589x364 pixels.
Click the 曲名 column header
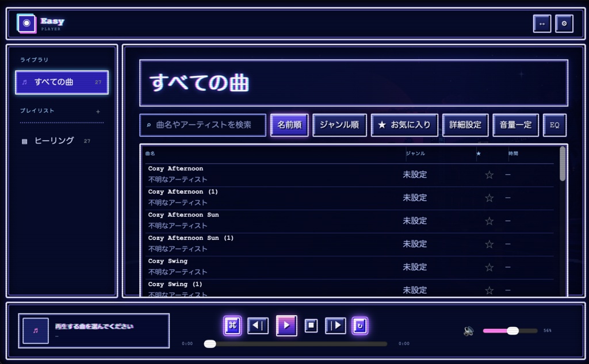pyautogui.click(x=150, y=154)
